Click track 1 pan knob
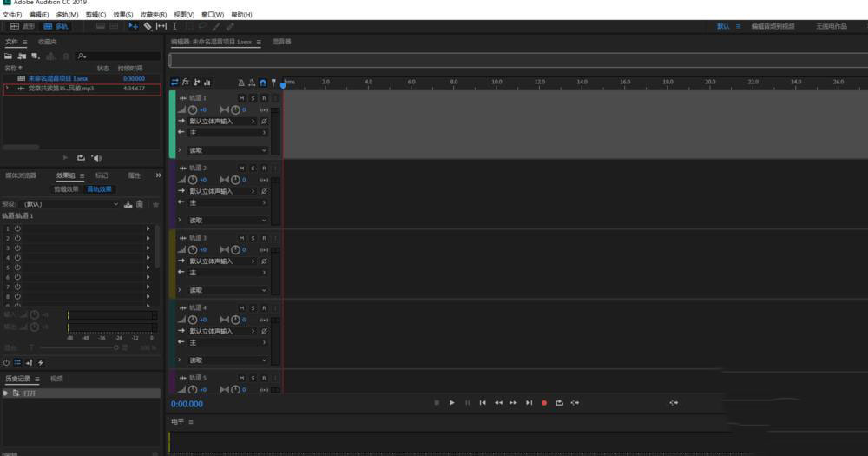Screen dimensions: 868x456 coord(235,109)
